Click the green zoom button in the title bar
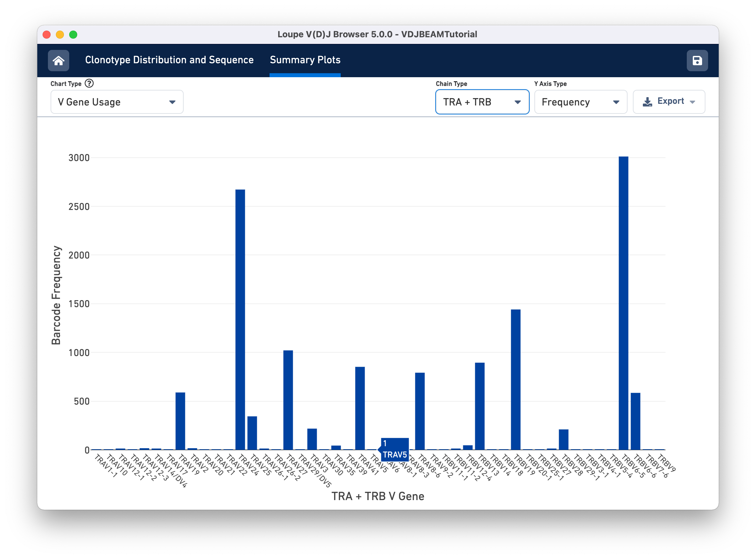Viewport: 756px width, 559px height. [x=73, y=34]
